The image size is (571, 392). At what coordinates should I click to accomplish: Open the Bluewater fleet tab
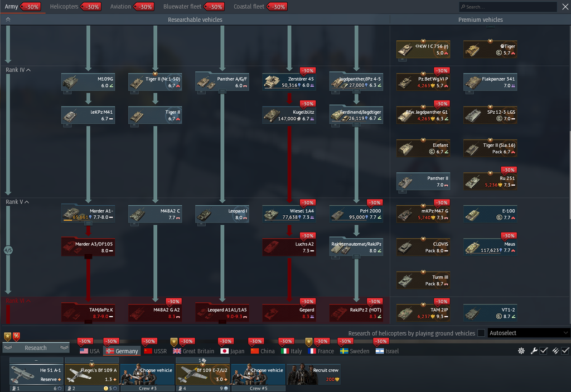point(193,7)
